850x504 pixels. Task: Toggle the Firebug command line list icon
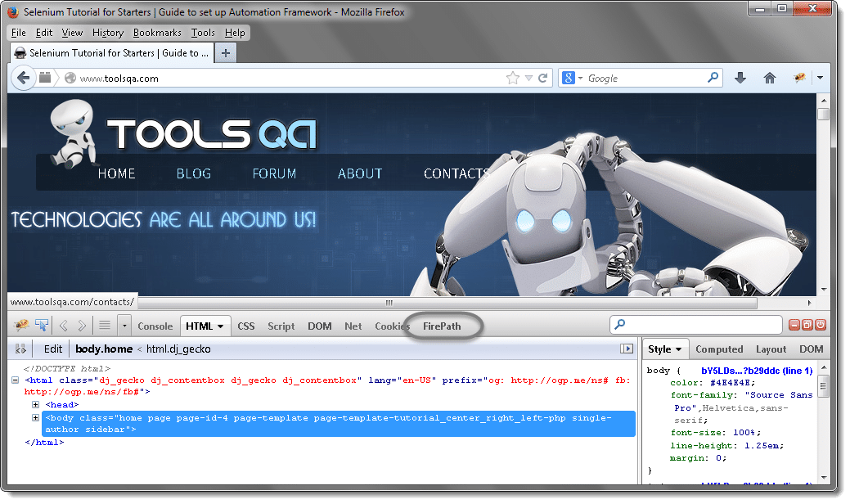point(105,326)
